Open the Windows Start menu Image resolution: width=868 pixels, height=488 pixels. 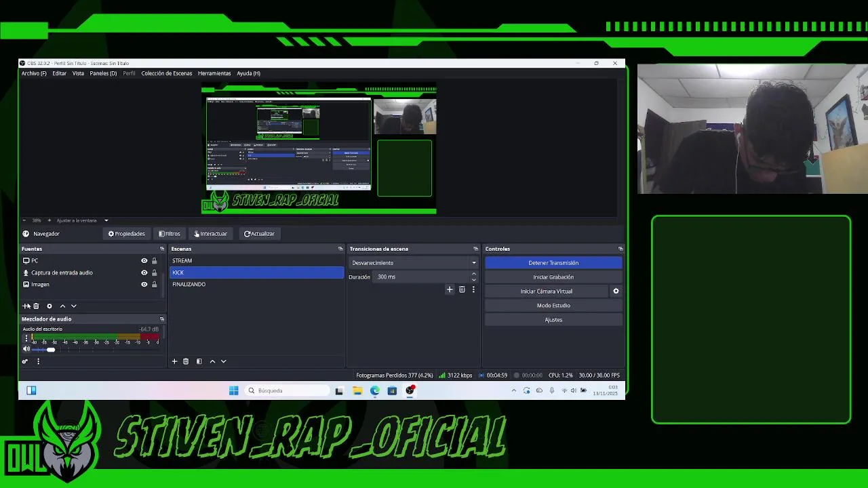(233, 390)
